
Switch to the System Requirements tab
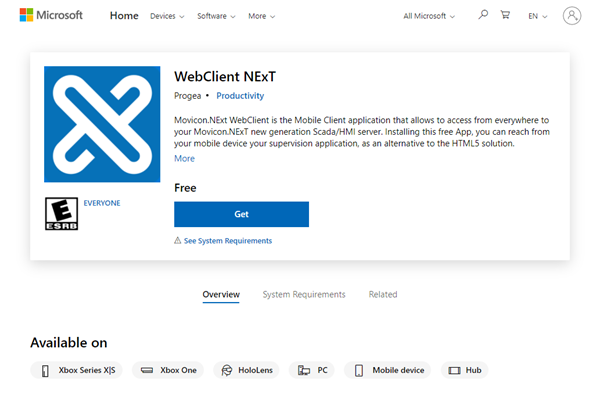(x=304, y=294)
